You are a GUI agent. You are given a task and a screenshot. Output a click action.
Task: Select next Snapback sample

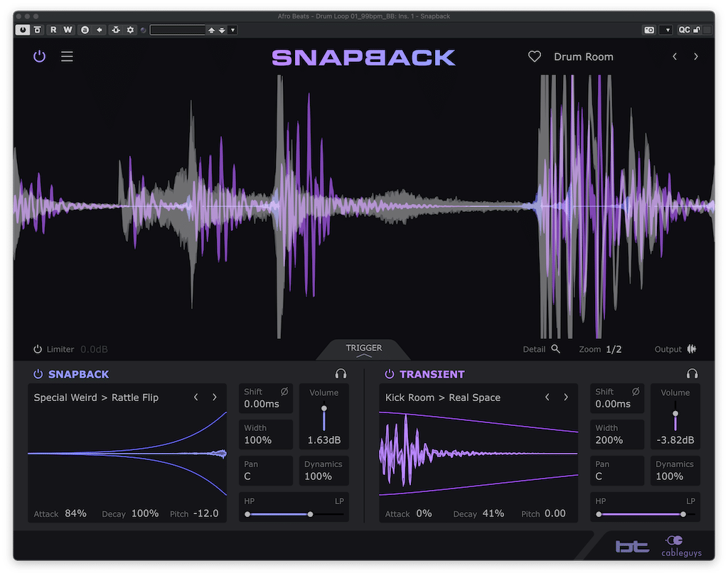tap(215, 398)
